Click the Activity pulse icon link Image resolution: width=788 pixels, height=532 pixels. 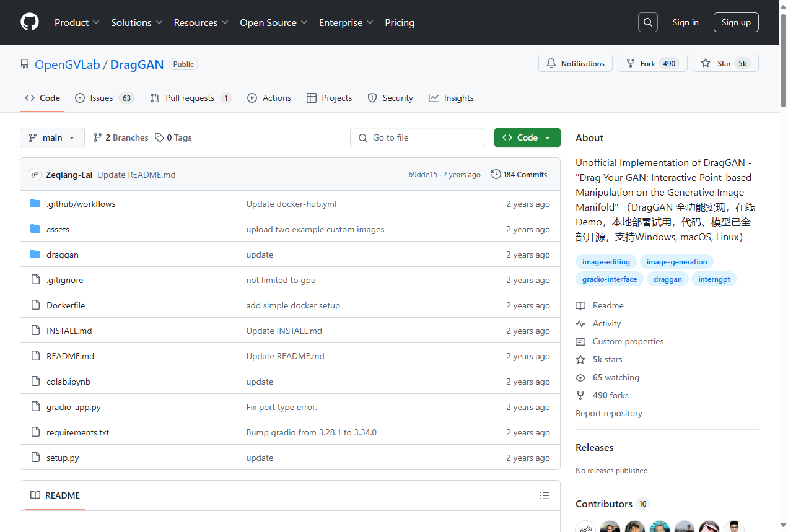tap(580, 323)
